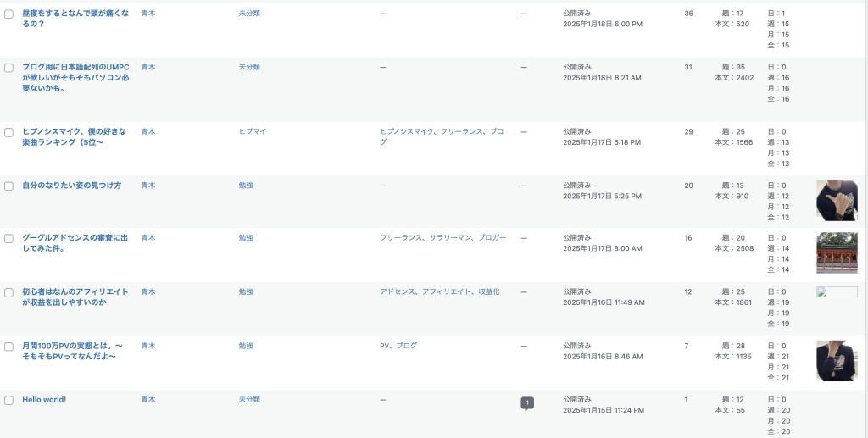Click the comment bubble on Hello world! row
The image size is (868, 438).
(527, 403)
